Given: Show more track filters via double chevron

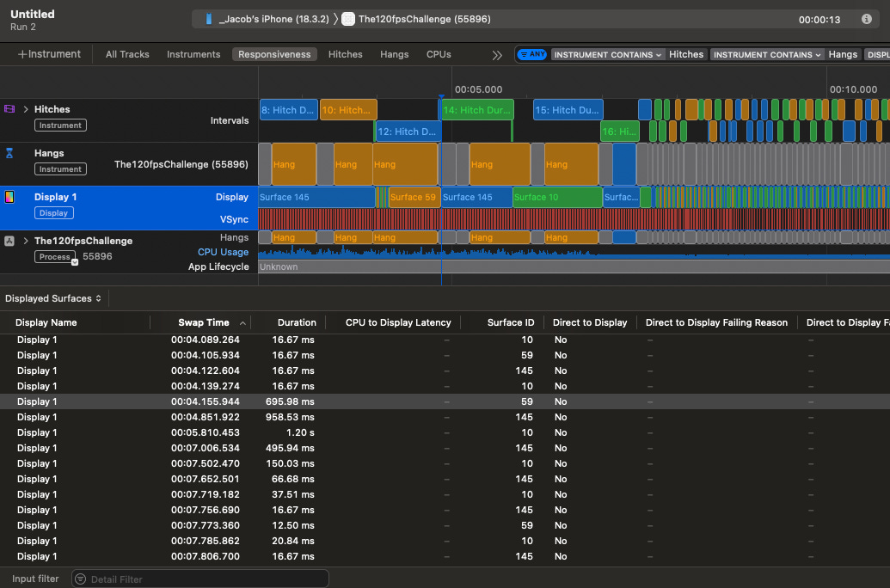Looking at the screenshot, I should coord(497,54).
